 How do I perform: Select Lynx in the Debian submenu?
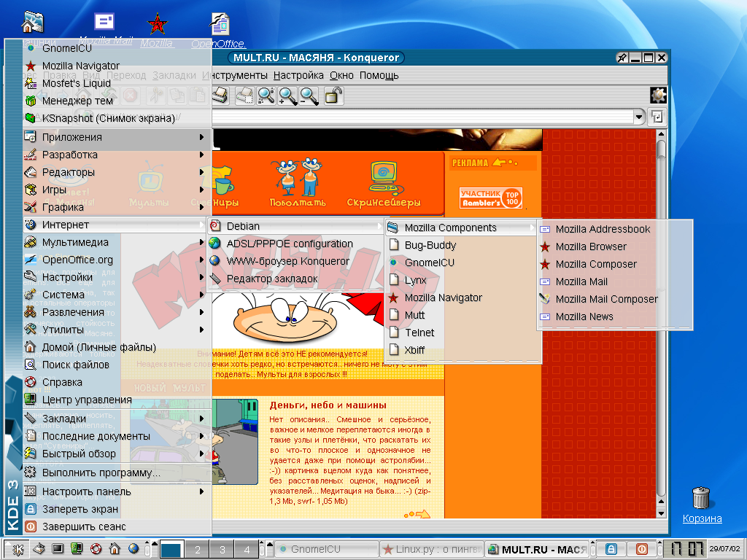462,280
